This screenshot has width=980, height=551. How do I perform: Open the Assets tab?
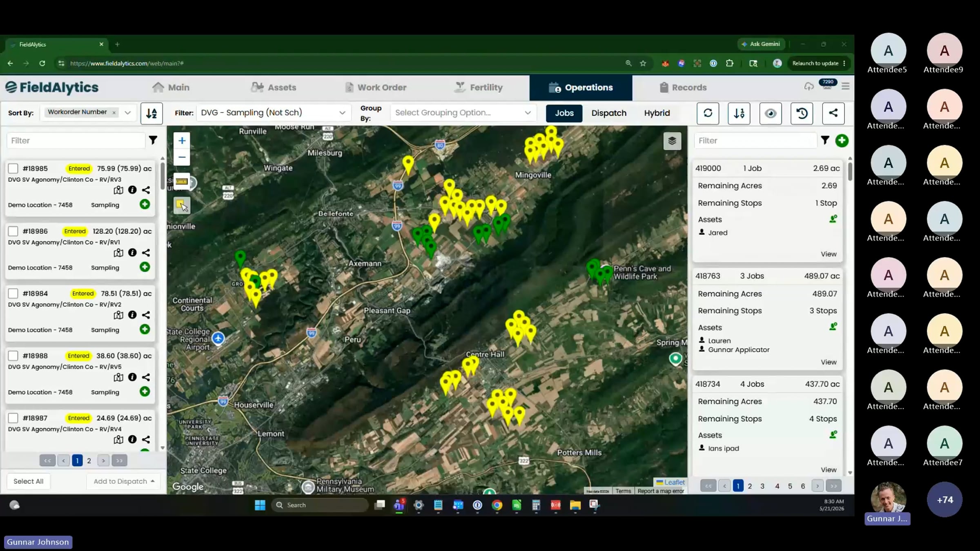tap(273, 87)
